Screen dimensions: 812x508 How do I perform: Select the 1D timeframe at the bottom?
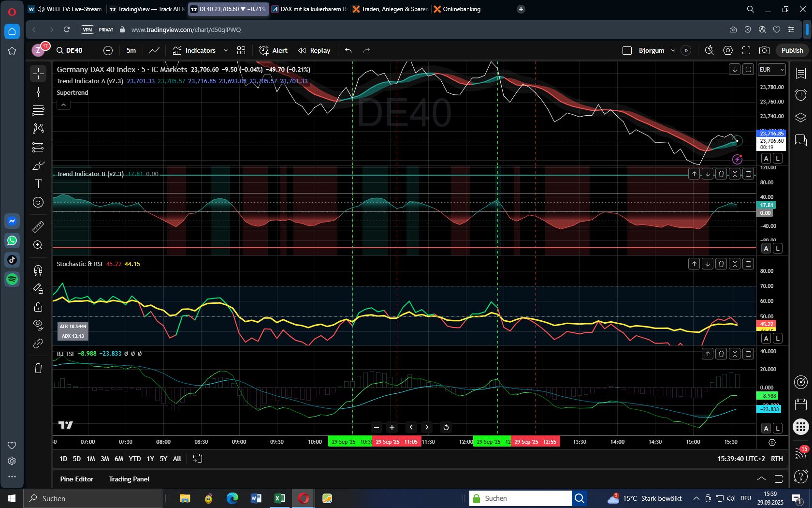[63, 459]
